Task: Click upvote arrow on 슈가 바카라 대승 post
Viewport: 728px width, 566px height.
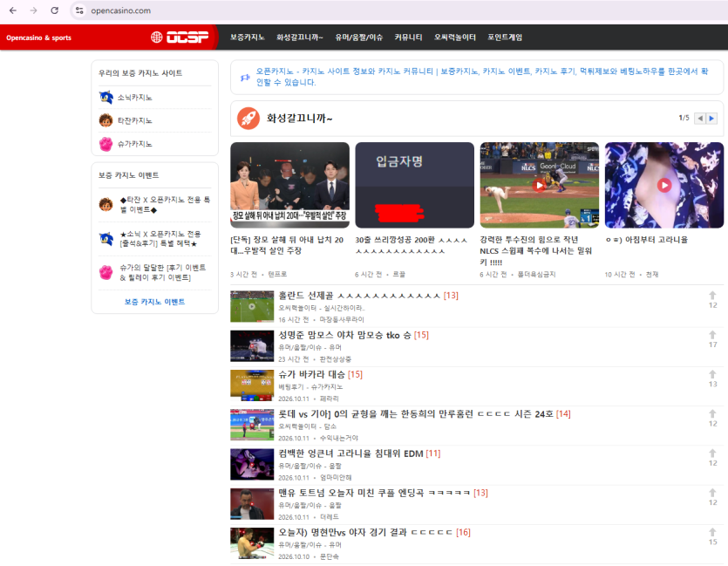Action: (x=712, y=374)
